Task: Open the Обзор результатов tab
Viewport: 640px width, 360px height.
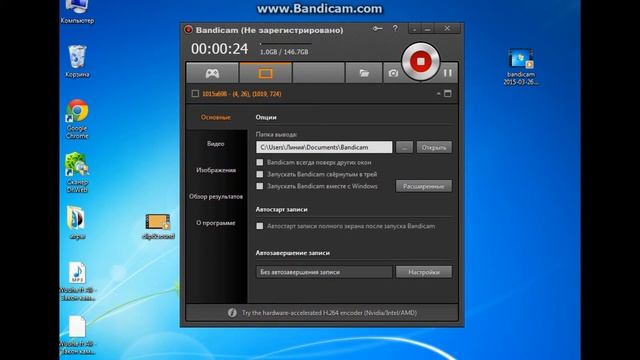Action: pos(216,197)
